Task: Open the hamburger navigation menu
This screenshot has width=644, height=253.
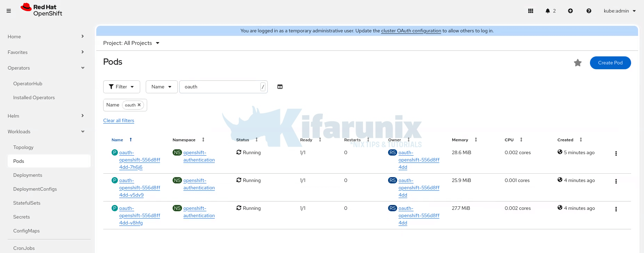Action: pos(9,11)
